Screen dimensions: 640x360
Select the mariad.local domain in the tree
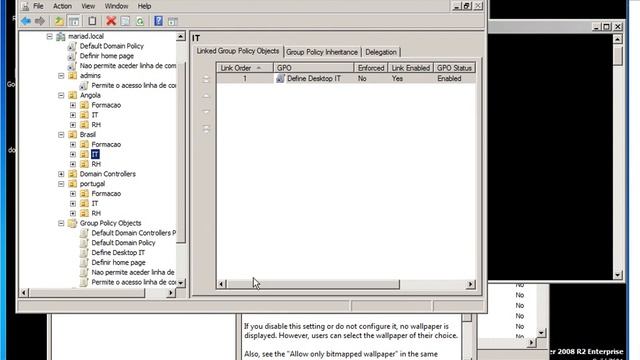click(86, 36)
